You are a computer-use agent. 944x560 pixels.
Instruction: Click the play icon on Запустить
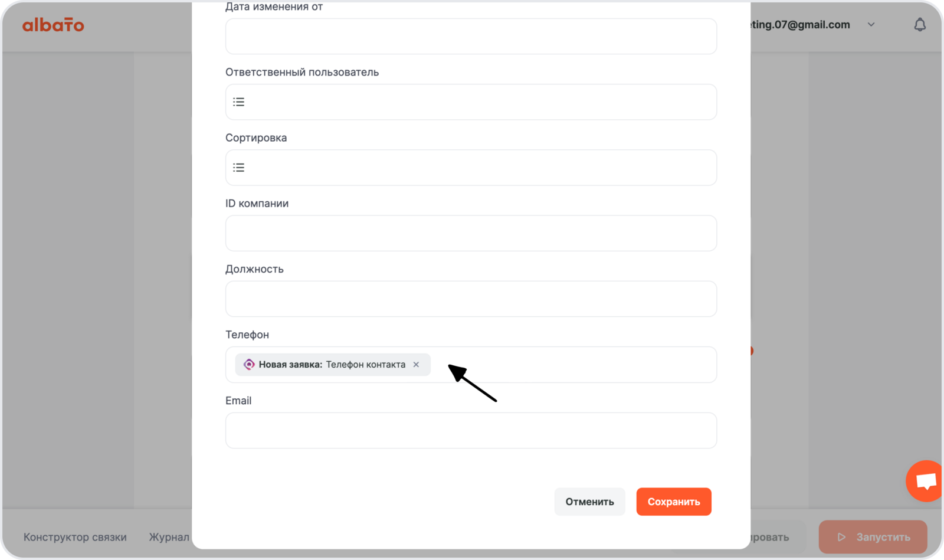841,537
